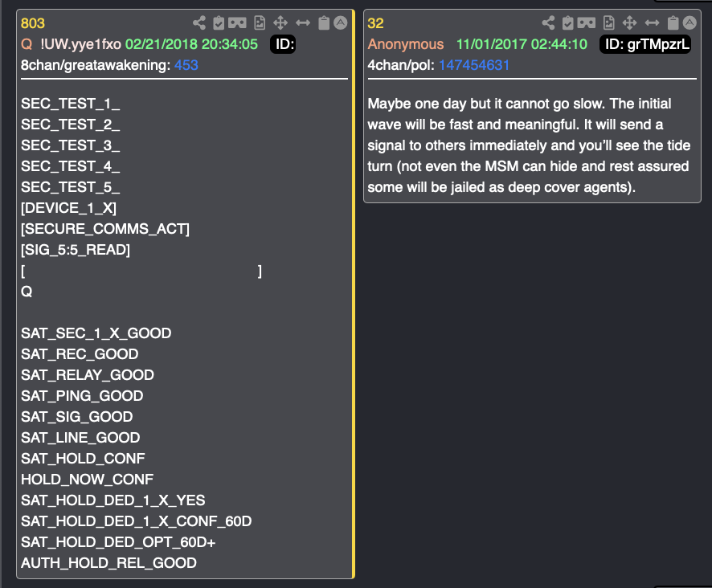This screenshot has height=588, width=712.
Task: Click four-way move icon on post 803
Action: point(280,22)
